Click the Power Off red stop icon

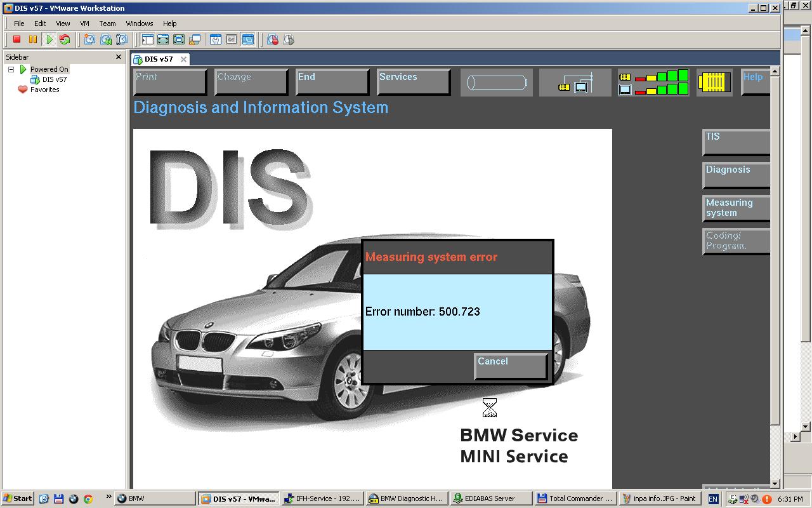pos(17,39)
